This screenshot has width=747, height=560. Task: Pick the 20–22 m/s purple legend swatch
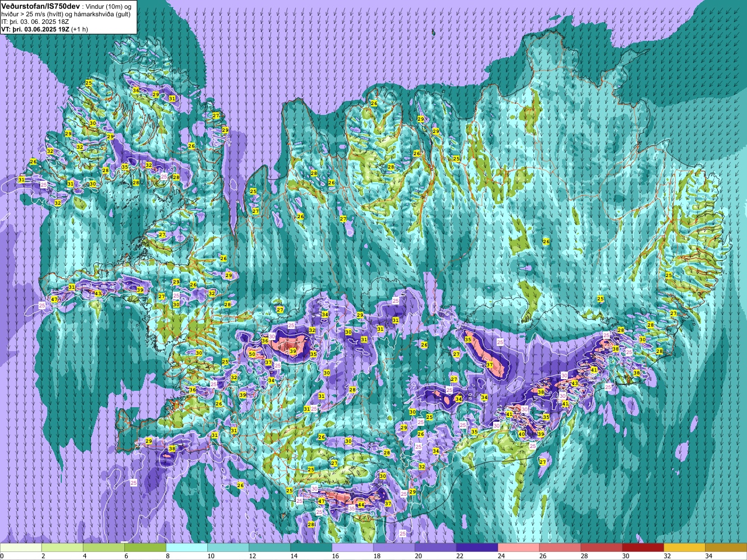coord(435,548)
